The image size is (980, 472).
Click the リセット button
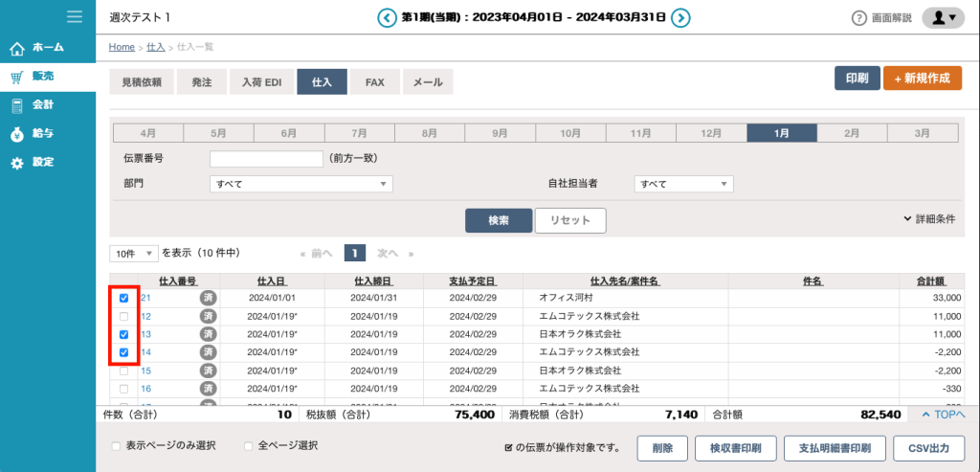click(x=570, y=221)
